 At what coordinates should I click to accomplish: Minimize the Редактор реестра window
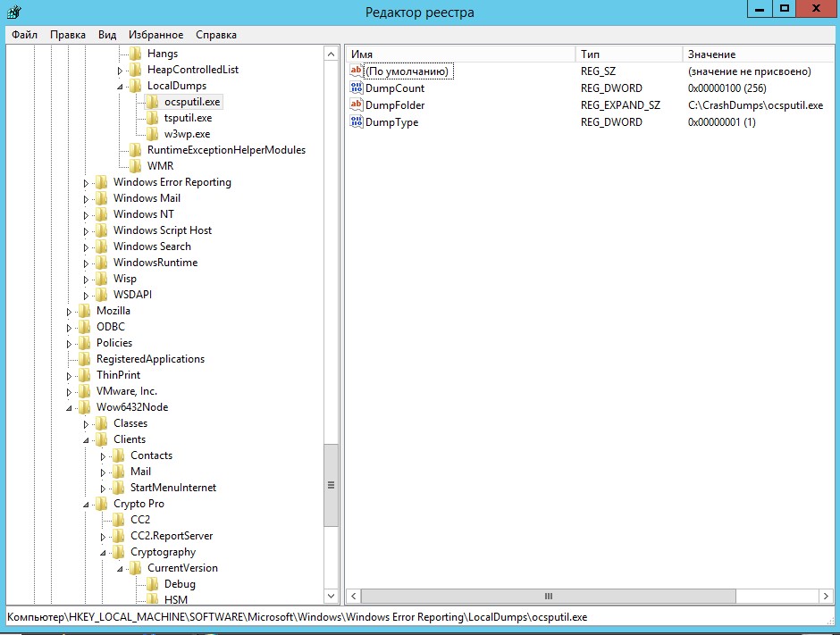[x=759, y=8]
